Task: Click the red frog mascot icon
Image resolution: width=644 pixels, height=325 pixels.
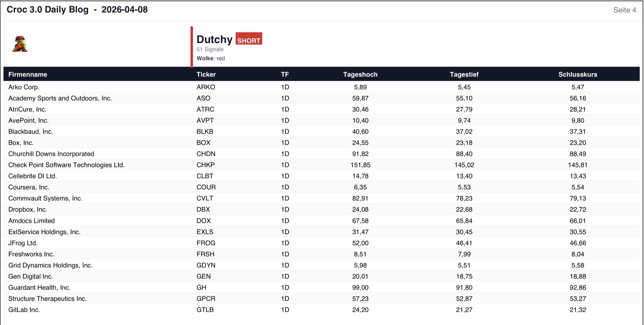Action: pyautogui.click(x=20, y=44)
